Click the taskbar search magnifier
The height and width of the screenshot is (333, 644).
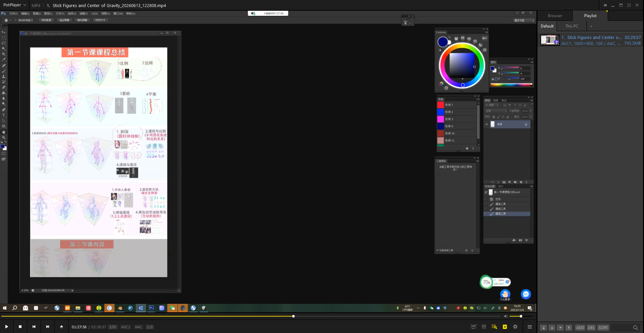pos(15,308)
